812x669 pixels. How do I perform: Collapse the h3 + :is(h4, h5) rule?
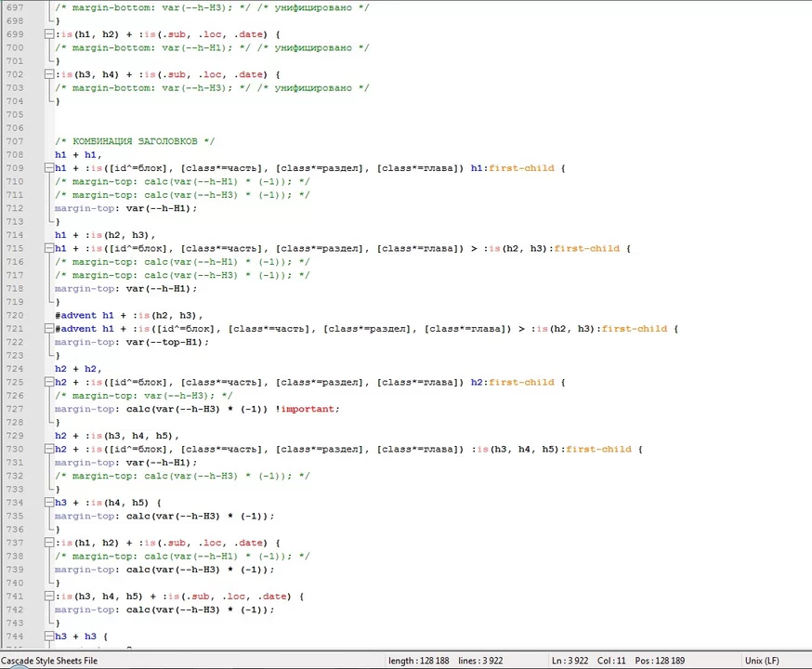point(48,503)
